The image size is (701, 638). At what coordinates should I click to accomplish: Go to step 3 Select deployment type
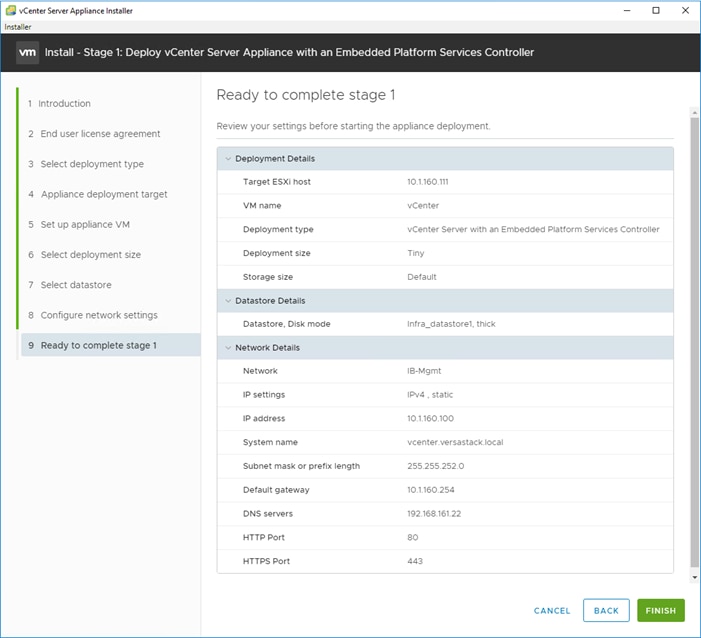[x=86, y=164]
